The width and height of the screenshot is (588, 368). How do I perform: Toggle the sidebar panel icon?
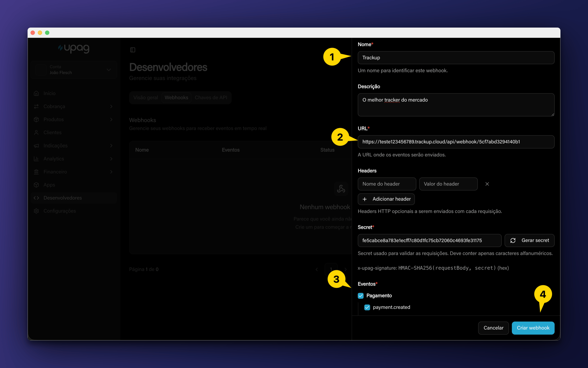pos(133,50)
